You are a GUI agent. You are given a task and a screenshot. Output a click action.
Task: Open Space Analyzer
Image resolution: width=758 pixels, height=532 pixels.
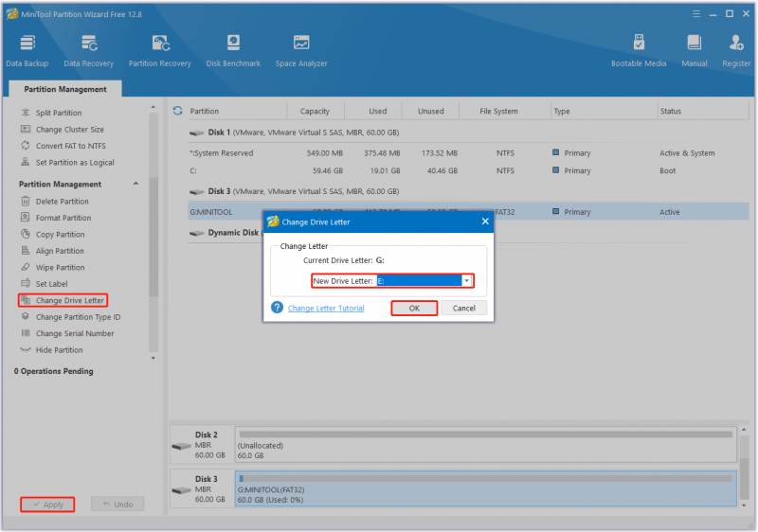coord(301,50)
